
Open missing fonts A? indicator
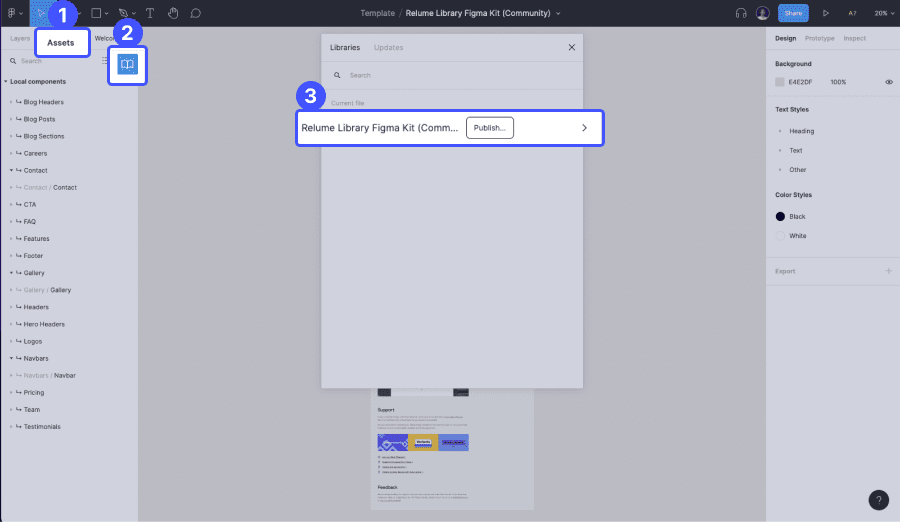(852, 13)
